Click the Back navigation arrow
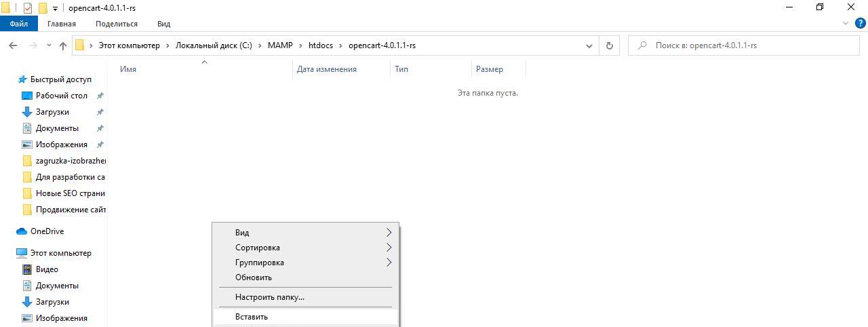This screenshot has width=868, height=327. pyautogui.click(x=12, y=45)
